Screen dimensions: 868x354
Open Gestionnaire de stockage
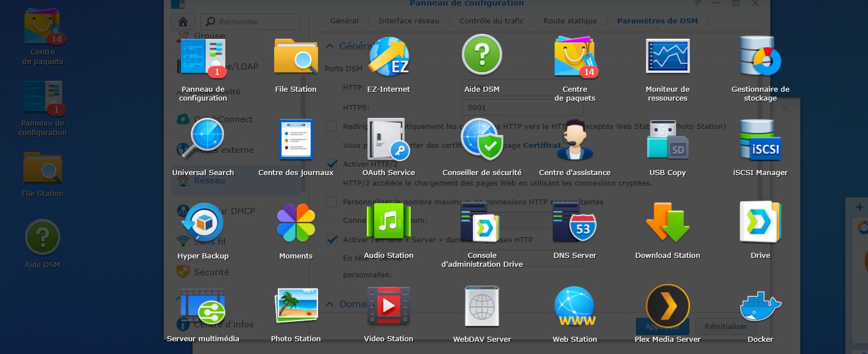(760, 57)
